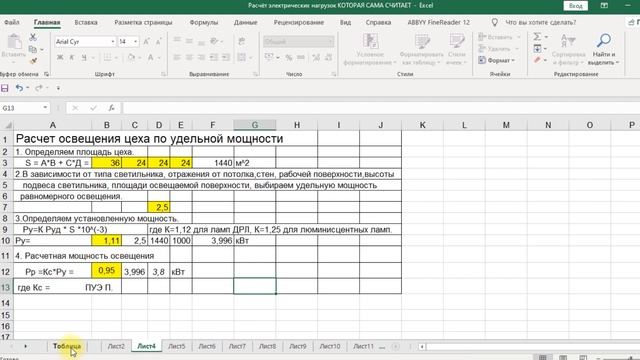This screenshot has width=640, height=360.
Task: Open Cell Styles (Стили ячеек) gallery
Action: click(x=456, y=50)
